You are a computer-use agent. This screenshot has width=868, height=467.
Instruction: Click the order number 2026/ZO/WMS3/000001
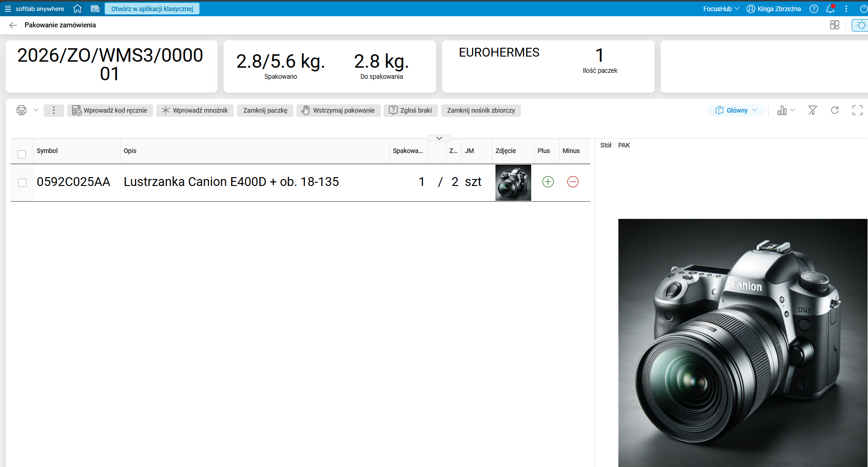(x=110, y=64)
